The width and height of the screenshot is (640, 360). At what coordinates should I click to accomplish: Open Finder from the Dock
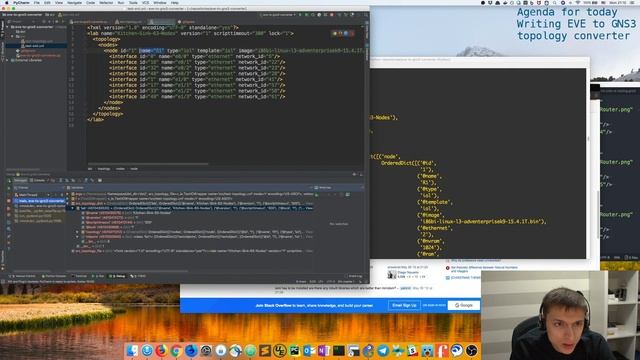tap(132, 350)
